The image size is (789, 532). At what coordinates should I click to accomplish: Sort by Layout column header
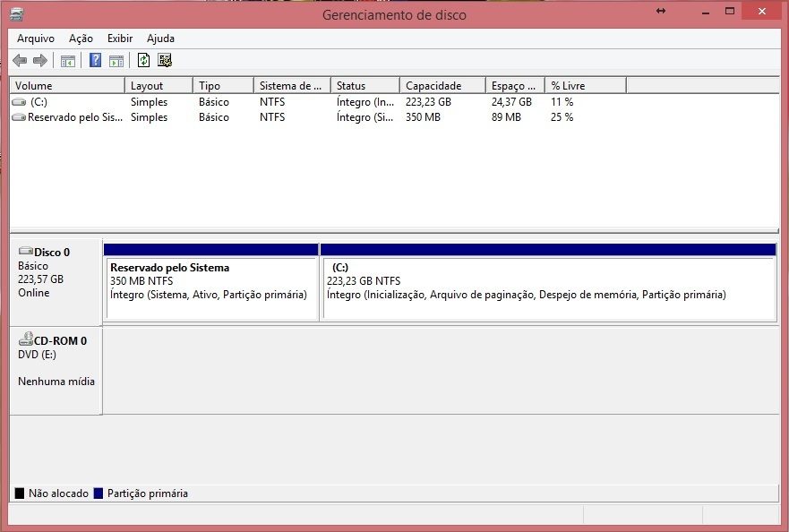click(159, 86)
